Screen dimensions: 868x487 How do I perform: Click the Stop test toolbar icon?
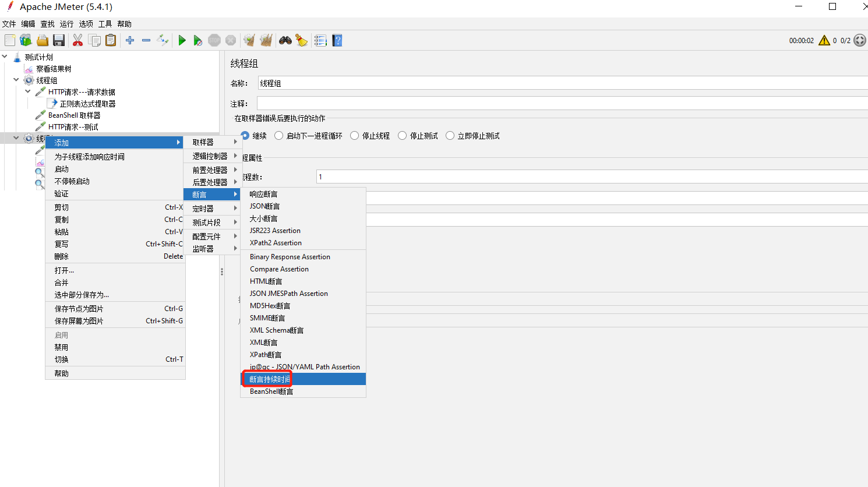tap(214, 40)
